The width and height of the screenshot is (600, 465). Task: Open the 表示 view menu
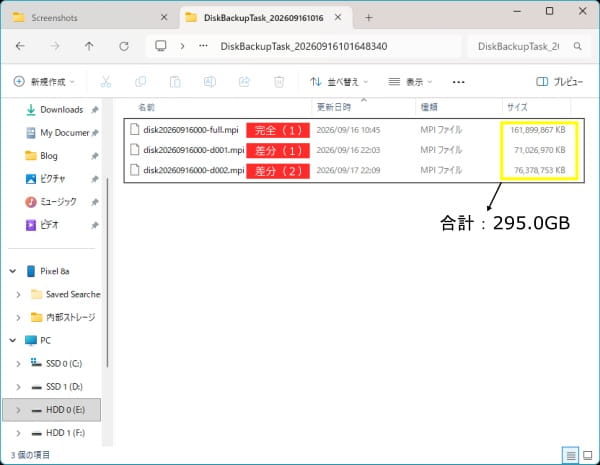[410, 82]
